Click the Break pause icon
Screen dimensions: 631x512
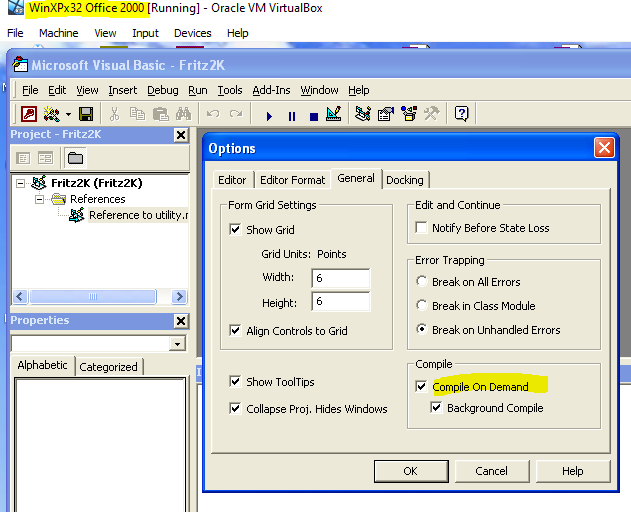coord(292,116)
